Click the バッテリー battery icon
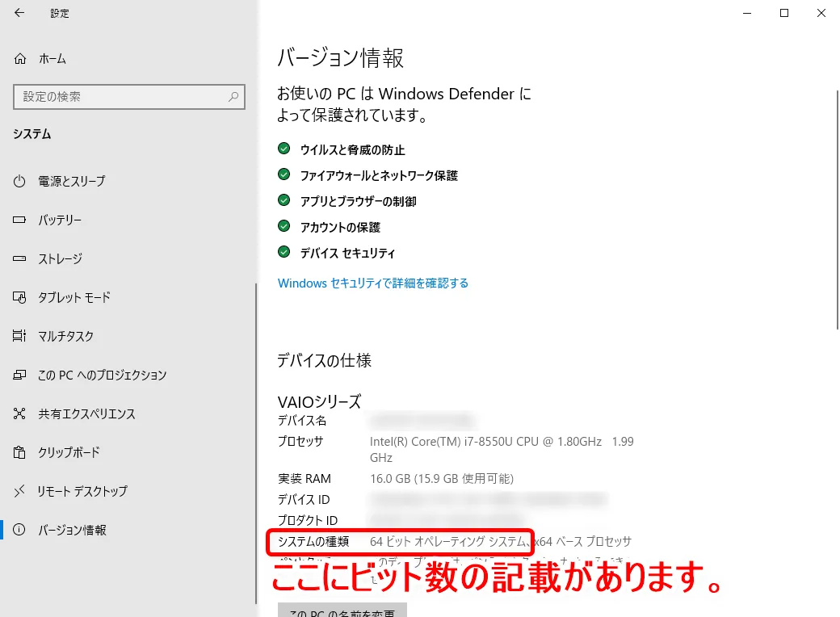The height and width of the screenshot is (617, 840). coord(19,220)
